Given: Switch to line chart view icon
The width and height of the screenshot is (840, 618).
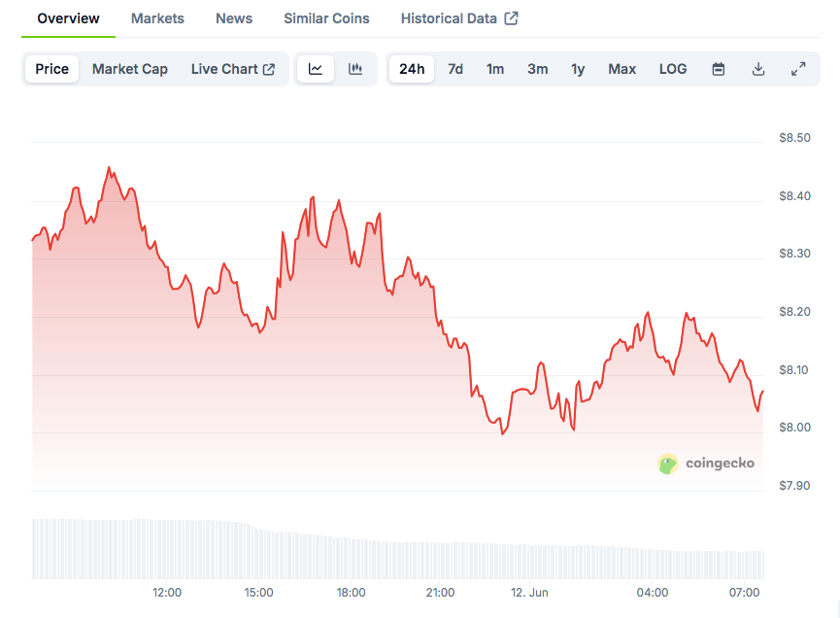Looking at the screenshot, I should tap(316, 69).
